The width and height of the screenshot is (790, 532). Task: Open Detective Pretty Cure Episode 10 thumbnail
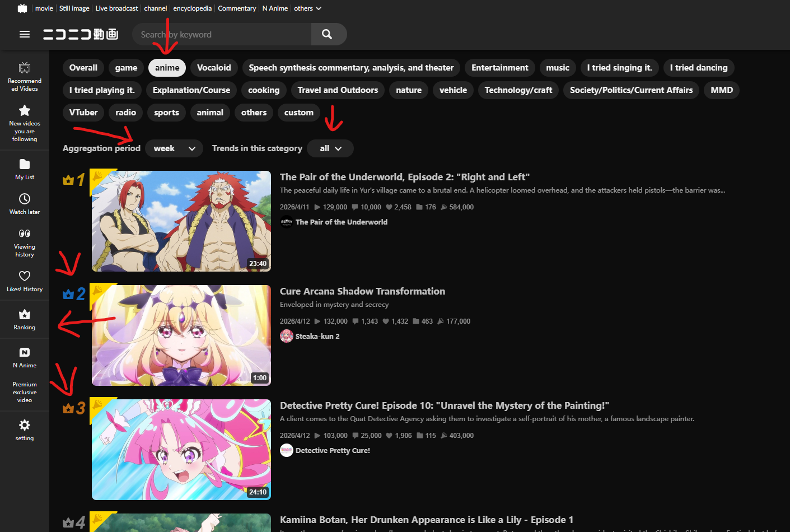click(x=181, y=450)
